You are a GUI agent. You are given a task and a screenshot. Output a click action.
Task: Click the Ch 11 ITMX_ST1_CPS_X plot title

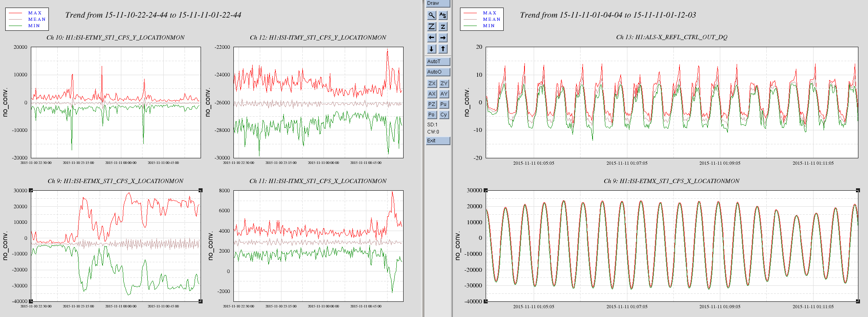(x=318, y=181)
